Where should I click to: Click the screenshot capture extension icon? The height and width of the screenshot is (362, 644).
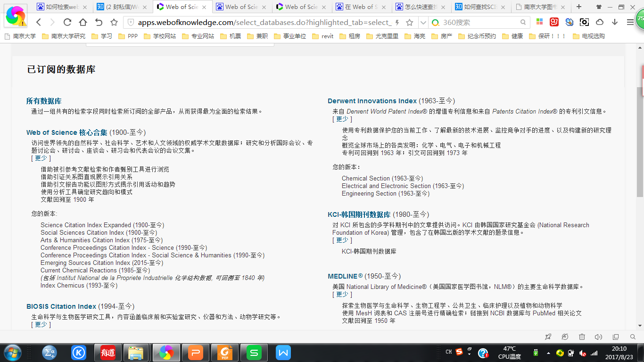coord(585,22)
